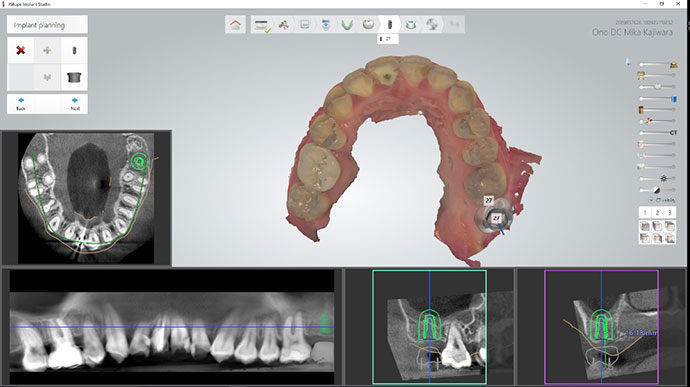Click the dark spot on front tooth model
This screenshot has height=387, width=690.
click(x=388, y=77)
